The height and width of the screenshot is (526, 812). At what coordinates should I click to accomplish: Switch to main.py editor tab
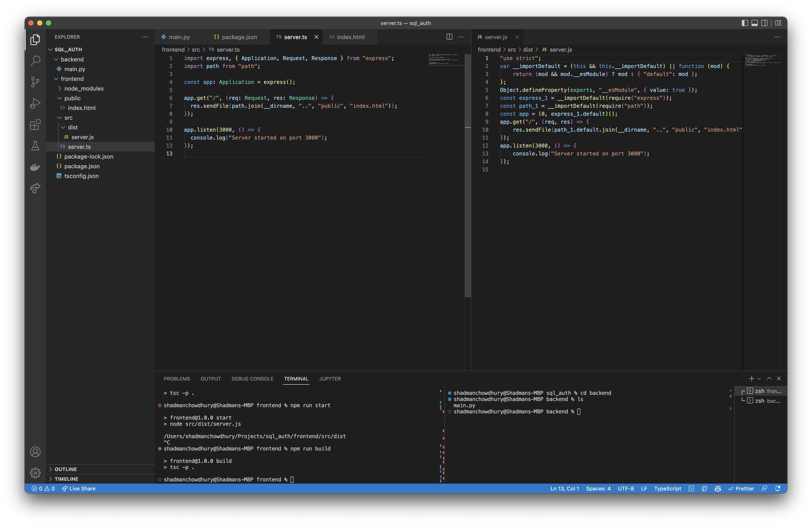click(x=181, y=37)
